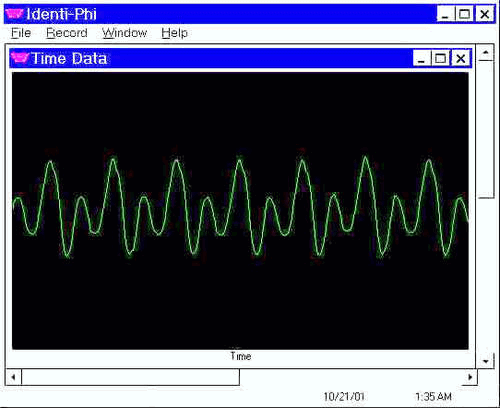Close the Time Data child window

tap(461, 59)
